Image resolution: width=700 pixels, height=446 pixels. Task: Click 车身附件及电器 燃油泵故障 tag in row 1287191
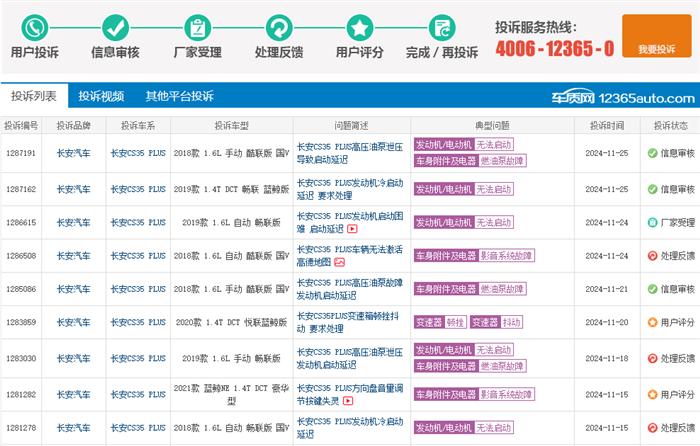(x=470, y=161)
